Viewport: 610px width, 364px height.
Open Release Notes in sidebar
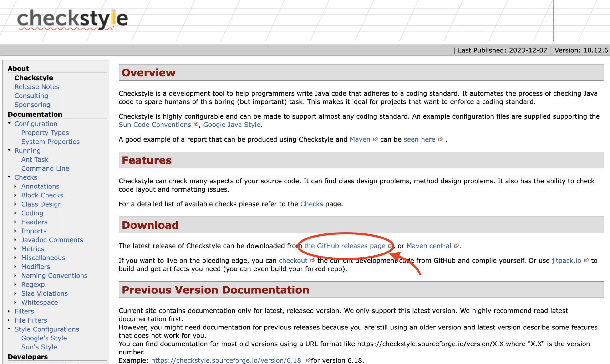point(37,87)
